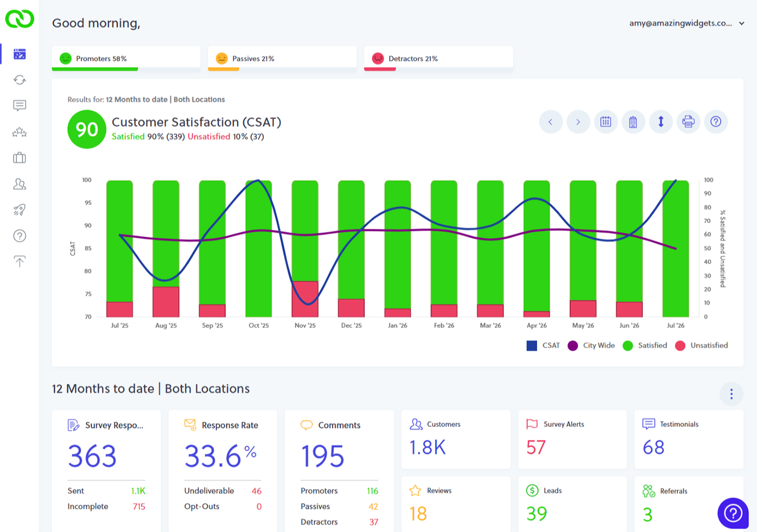757x532 pixels.
Task: Click the Referrals people icon
Action: point(649,491)
